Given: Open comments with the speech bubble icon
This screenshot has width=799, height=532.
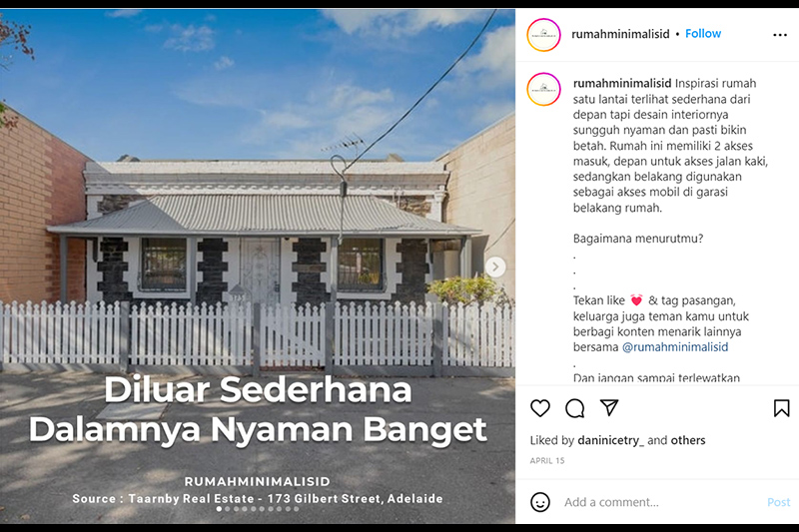Looking at the screenshot, I should (575, 408).
